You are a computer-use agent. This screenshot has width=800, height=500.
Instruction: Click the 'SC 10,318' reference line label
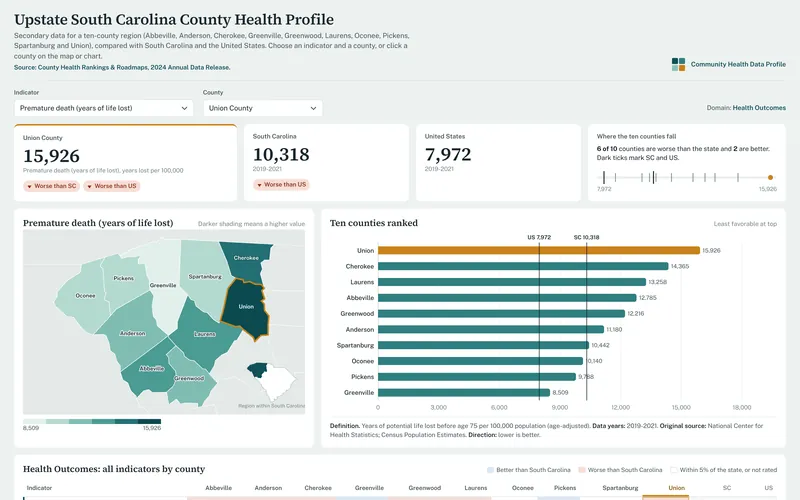586,237
